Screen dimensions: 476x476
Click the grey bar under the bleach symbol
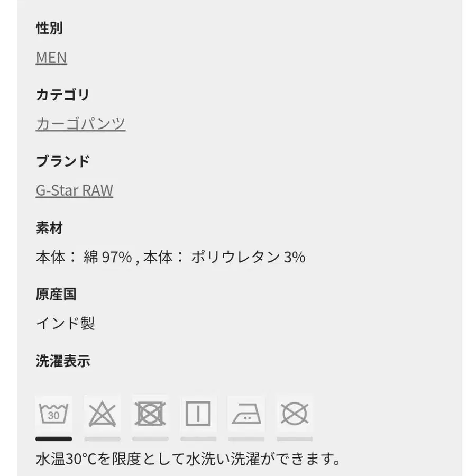(x=102, y=438)
